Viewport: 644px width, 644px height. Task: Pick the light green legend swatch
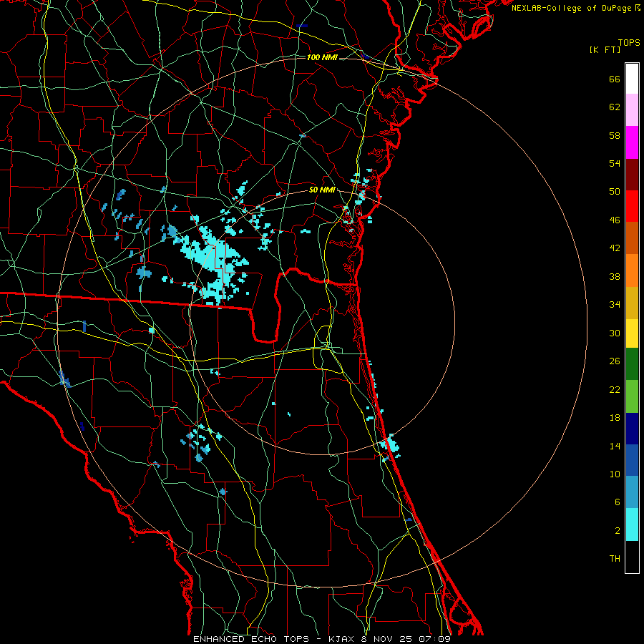coord(632,396)
